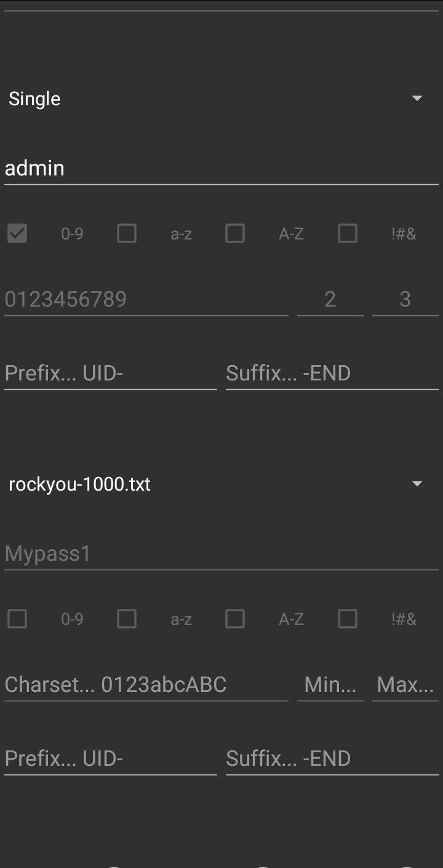Enable a-z checkbox in the username section
Screen dimensions: 443x868
click(x=127, y=234)
